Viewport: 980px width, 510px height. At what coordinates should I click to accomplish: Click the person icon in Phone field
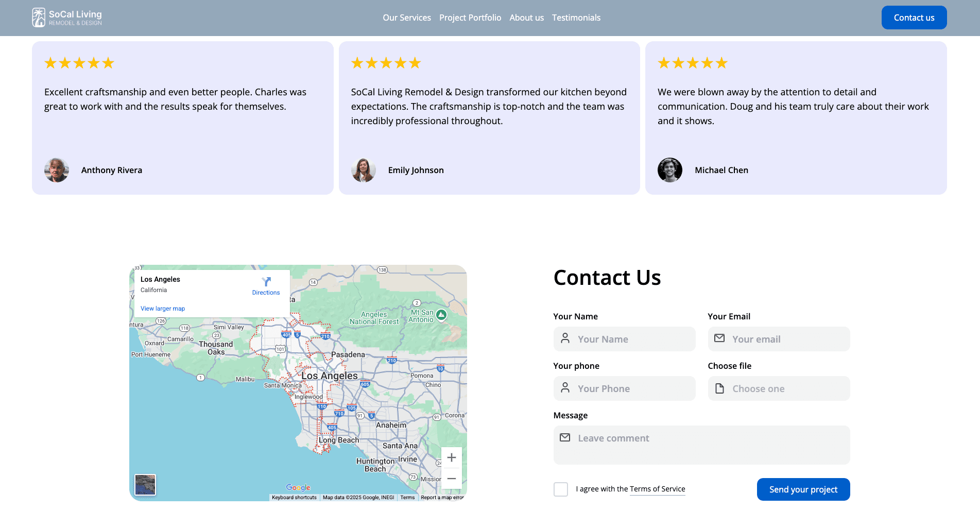565,388
